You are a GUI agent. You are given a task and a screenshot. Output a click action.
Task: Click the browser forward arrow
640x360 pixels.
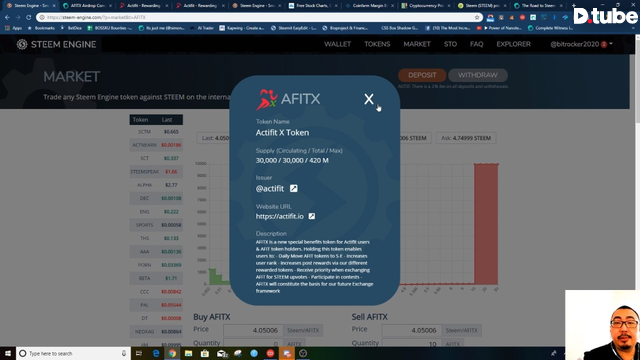click(18, 18)
